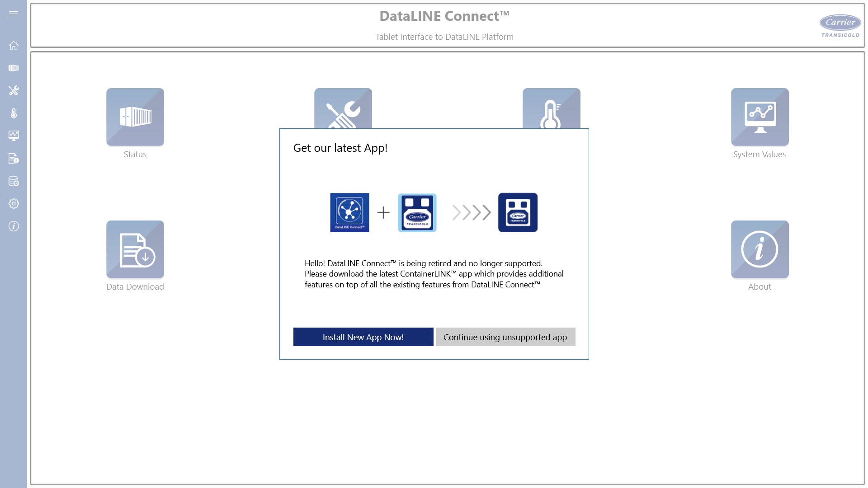This screenshot has height=488, width=868.
Task: Click the DataLINE Connect™ title
Action: [444, 16]
